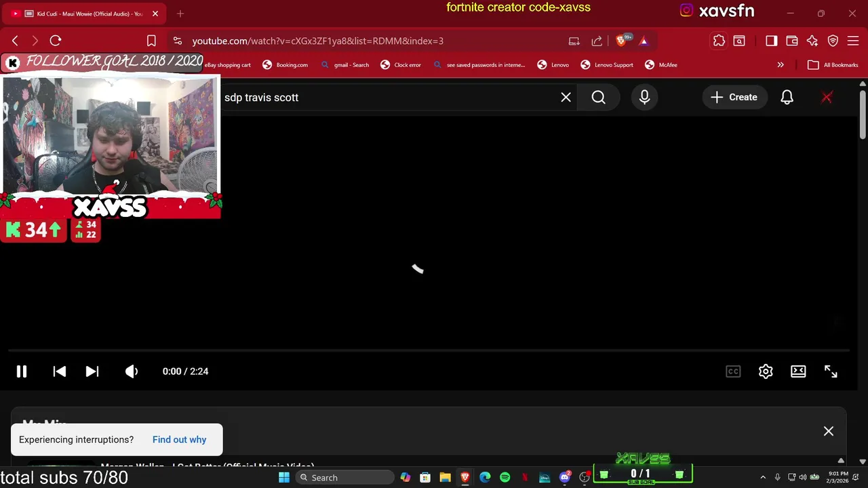The image size is (868, 488).
Task: Open Brave VPN shield icon
Action: click(833, 41)
